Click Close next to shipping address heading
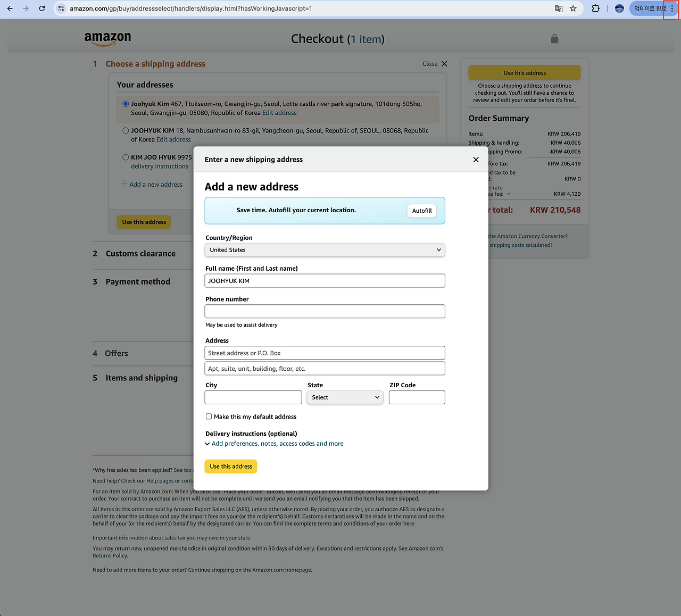Image resolution: width=681 pixels, height=616 pixels. tap(435, 64)
